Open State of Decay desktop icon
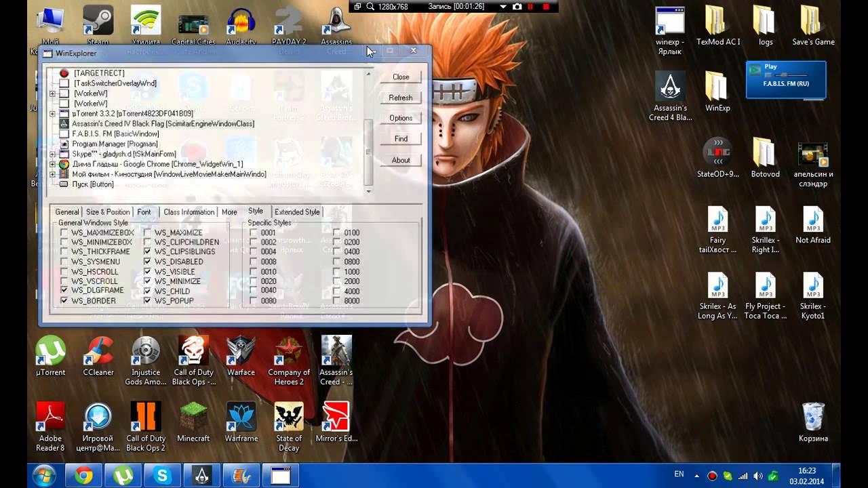This screenshot has width=868, height=488. [x=288, y=426]
